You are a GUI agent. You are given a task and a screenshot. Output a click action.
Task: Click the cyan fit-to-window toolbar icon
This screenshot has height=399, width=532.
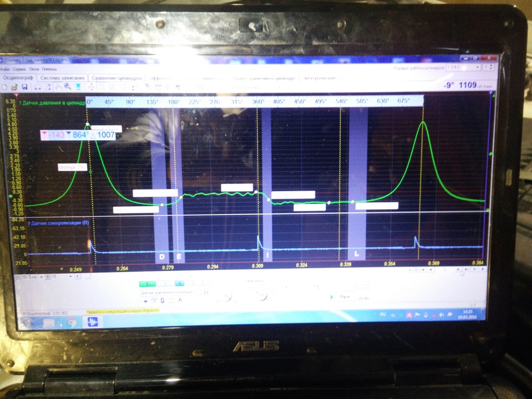[x=78, y=87]
